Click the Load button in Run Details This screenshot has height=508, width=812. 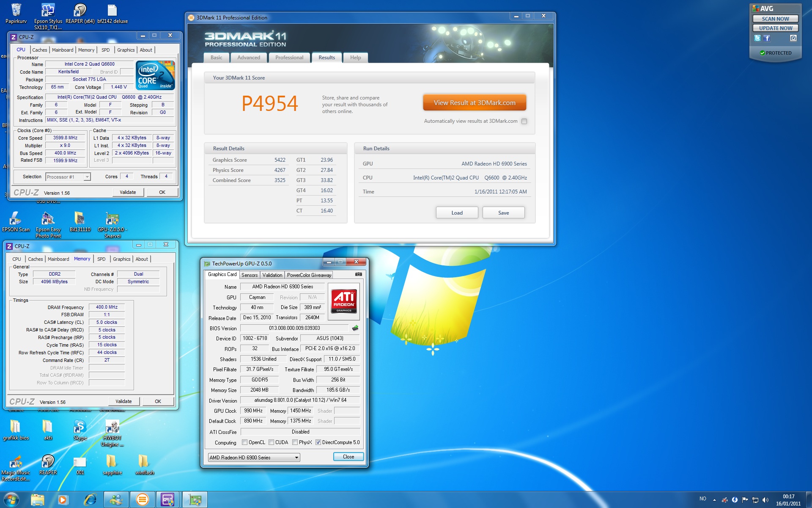pyautogui.click(x=457, y=213)
